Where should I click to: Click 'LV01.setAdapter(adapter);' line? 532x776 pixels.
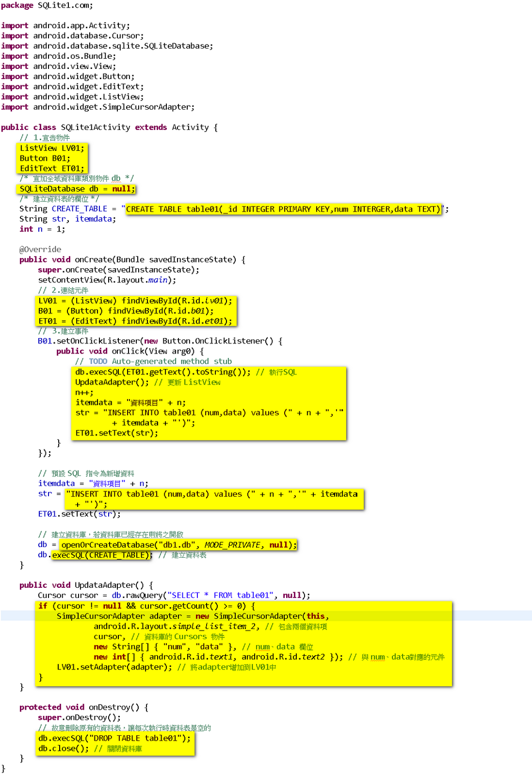[x=114, y=667]
